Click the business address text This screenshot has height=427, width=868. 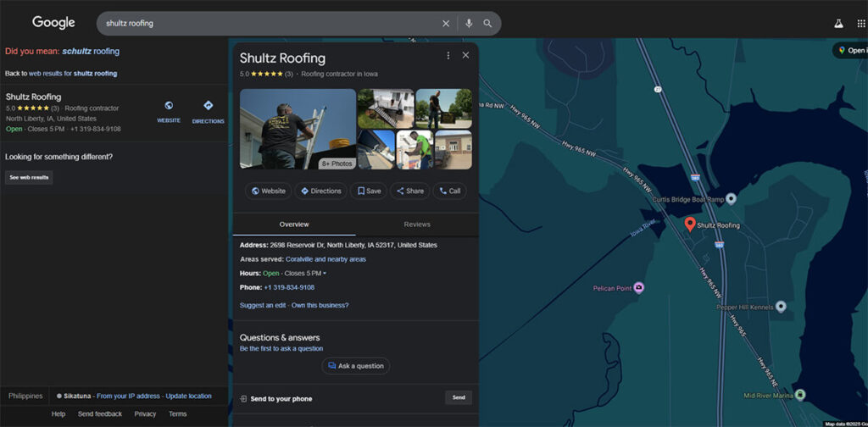(x=353, y=245)
